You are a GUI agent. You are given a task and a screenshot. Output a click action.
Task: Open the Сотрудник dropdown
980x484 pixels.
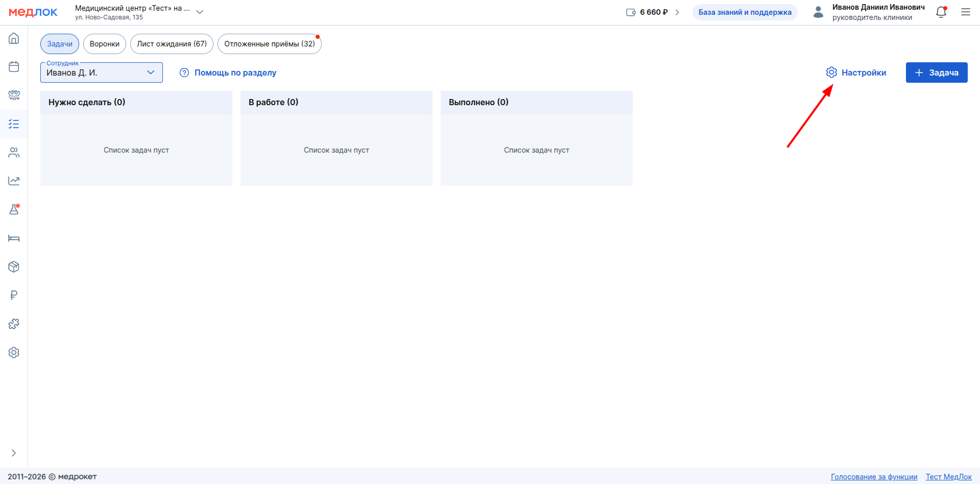click(101, 72)
